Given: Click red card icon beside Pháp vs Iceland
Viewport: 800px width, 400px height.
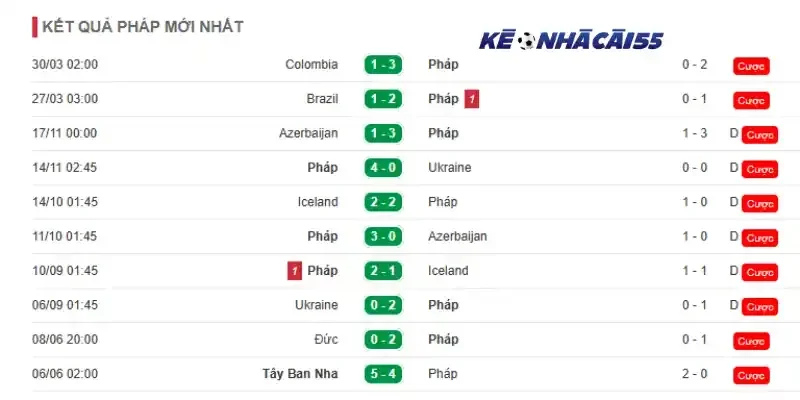Looking at the screenshot, I should pyautogui.click(x=294, y=270).
